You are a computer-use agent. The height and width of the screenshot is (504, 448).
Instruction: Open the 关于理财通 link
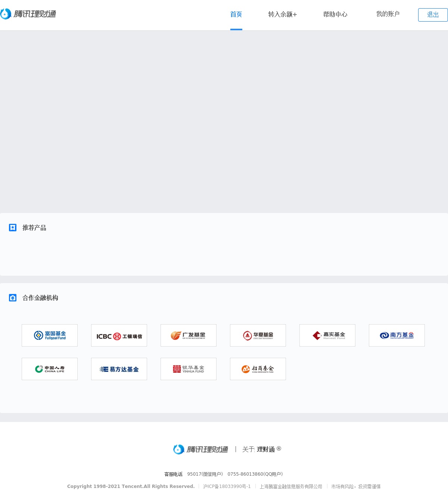click(262, 449)
